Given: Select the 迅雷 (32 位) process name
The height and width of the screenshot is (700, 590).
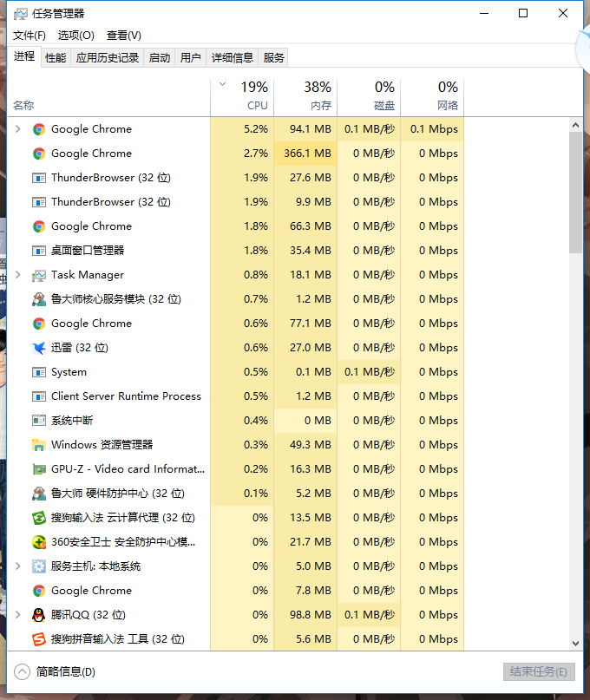Looking at the screenshot, I should (x=80, y=347).
